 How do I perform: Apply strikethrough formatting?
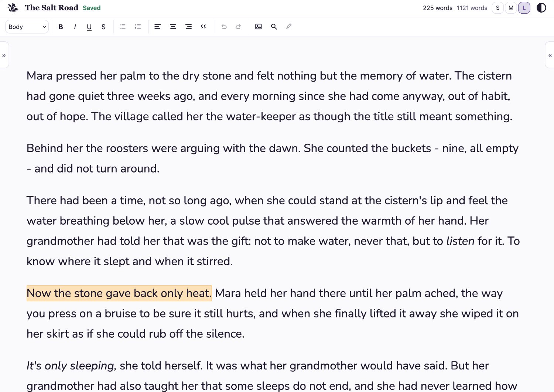(x=103, y=27)
